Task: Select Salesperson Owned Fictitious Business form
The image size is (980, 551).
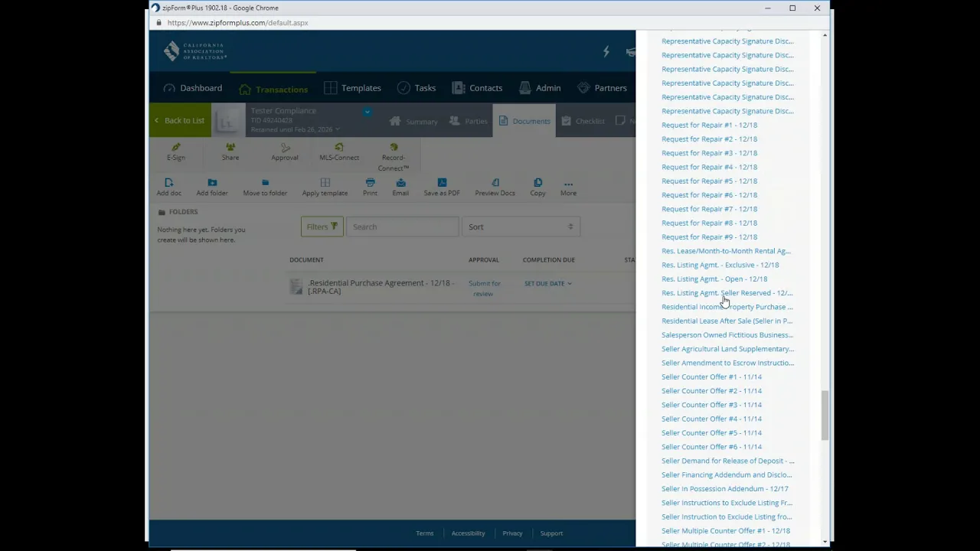Action: [x=727, y=334]
